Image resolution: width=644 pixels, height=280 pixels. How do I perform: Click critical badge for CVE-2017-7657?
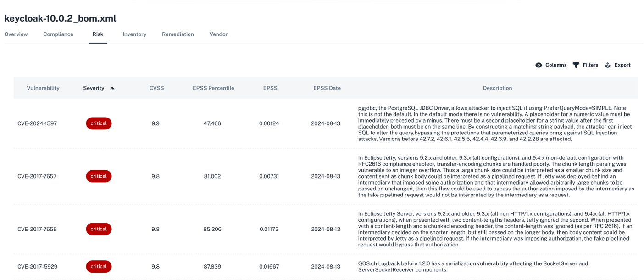[x=99, y=176]
